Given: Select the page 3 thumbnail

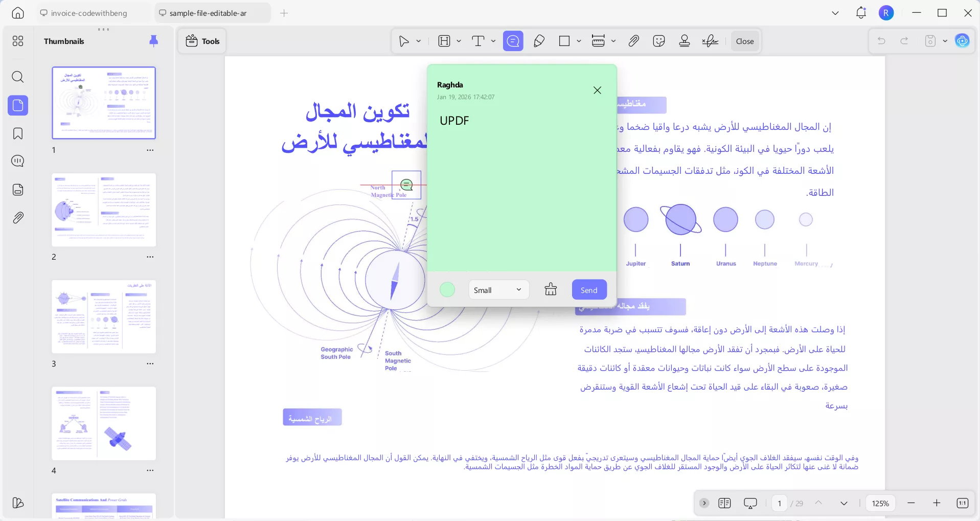Looking at the screenshot, I should click(104, 317).
